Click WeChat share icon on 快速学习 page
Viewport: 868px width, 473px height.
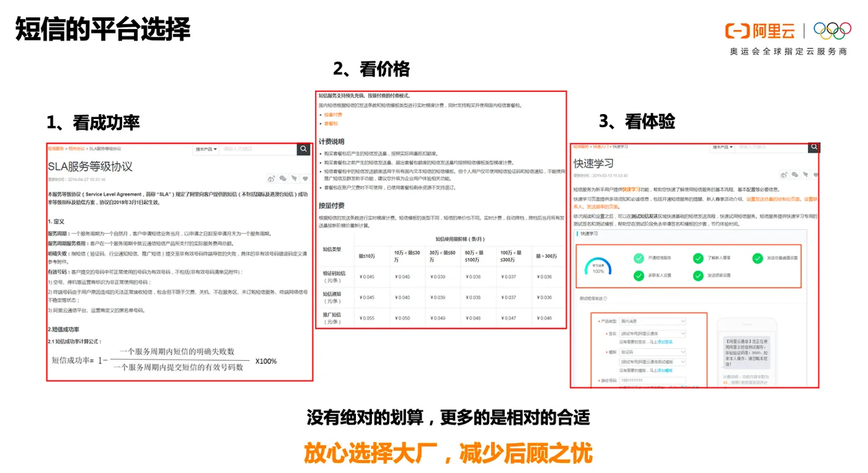795,175
